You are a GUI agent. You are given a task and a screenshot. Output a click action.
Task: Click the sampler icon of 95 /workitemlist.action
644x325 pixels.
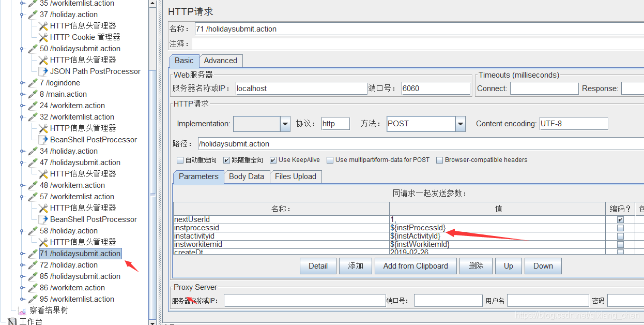coord(33,299)
